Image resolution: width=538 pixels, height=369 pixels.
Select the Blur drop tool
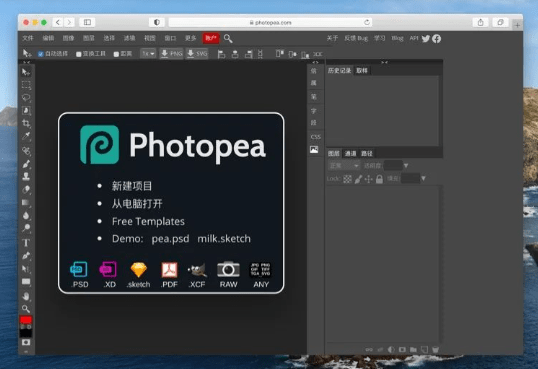coord(26,216)
